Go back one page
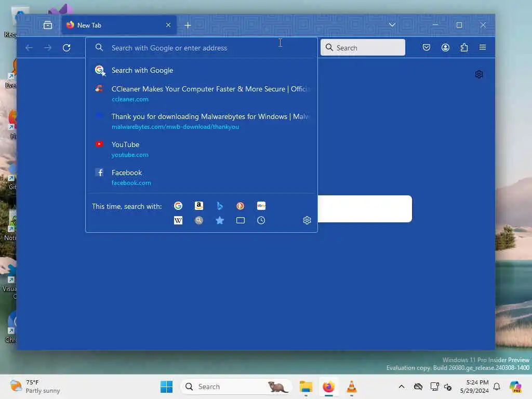Screen dimensions: 532x399 (x=29, y=48)
